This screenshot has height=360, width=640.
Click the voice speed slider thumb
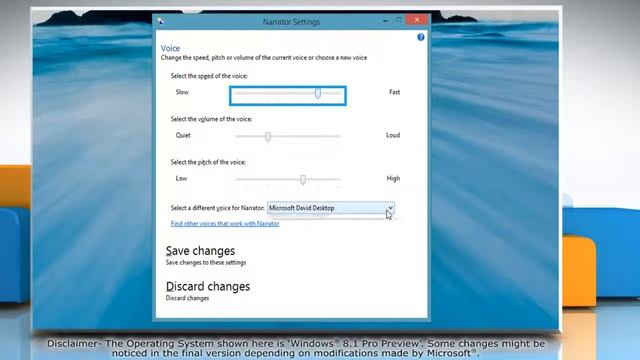coord(318,93)
